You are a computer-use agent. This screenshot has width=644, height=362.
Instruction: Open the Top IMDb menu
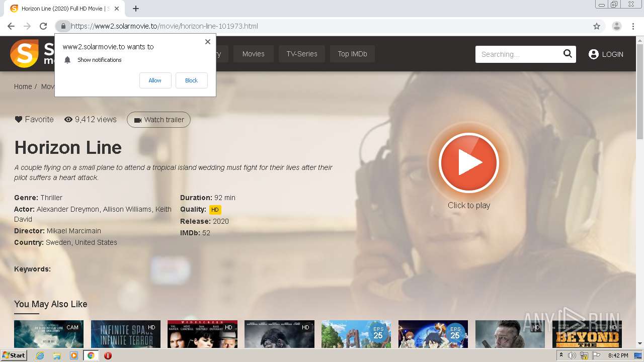[x=352, y=54]
